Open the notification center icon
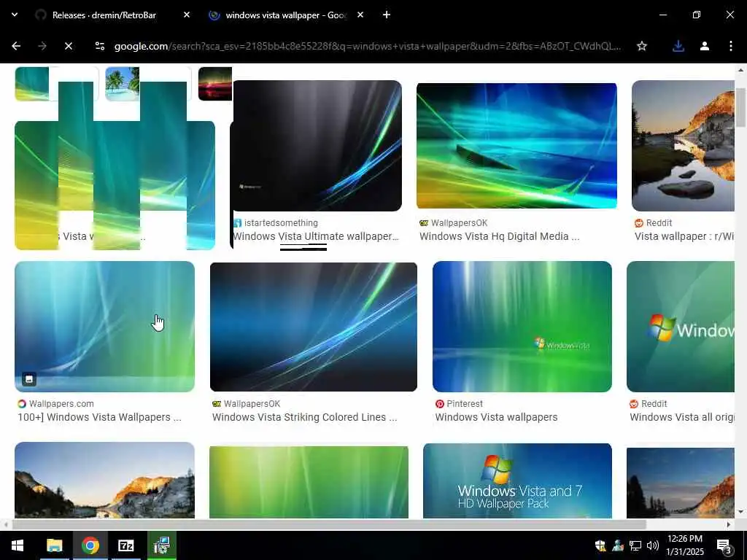The width and height of the screenshot is (747, 560). [724, 545]
